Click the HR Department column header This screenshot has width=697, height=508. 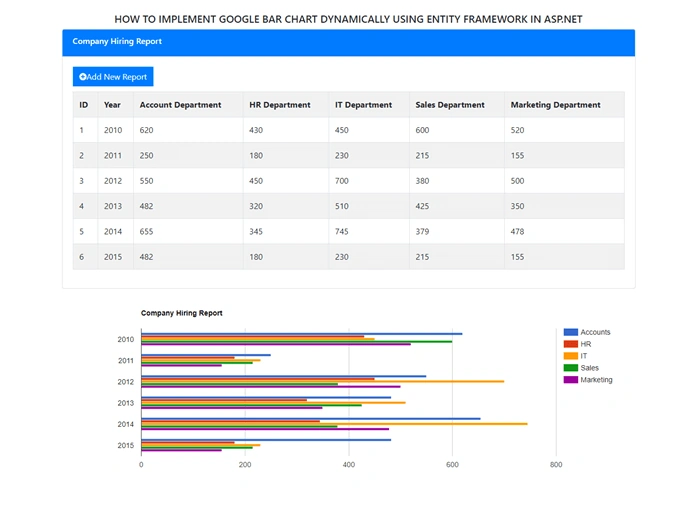286,104
